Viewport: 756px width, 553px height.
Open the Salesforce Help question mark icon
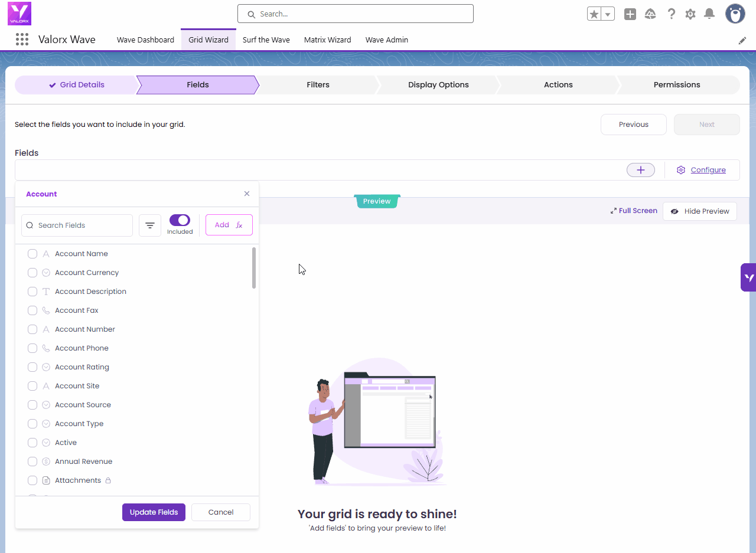click(671, 14)
